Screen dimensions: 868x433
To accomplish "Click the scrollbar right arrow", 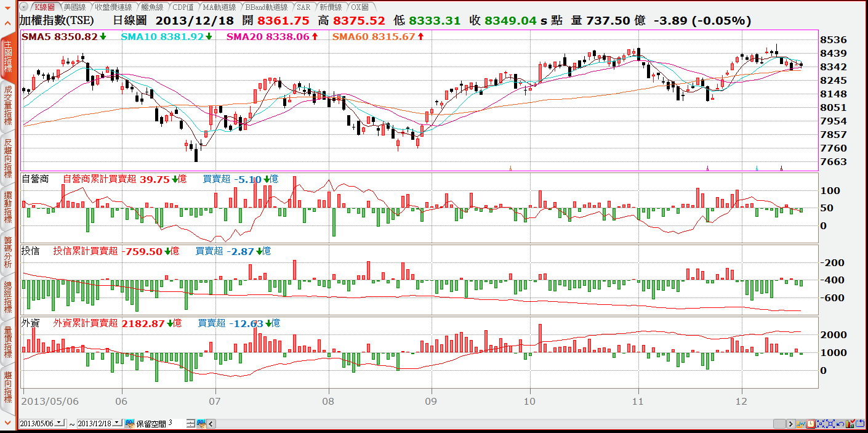I will tap(791, 424).
